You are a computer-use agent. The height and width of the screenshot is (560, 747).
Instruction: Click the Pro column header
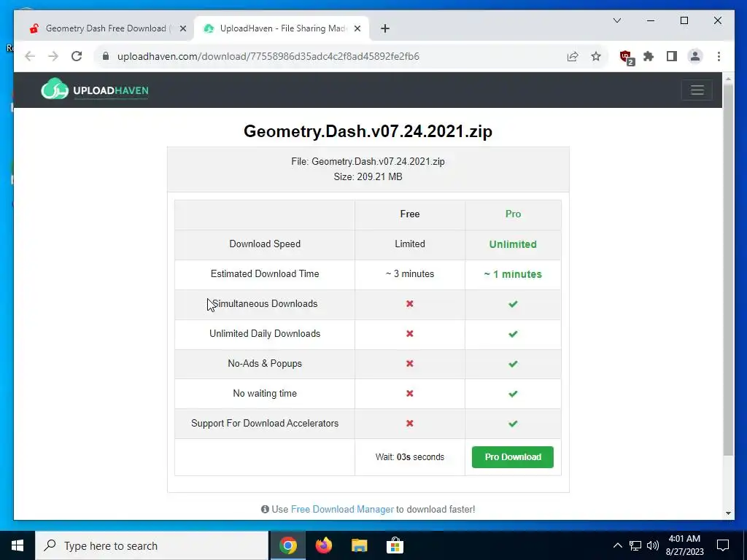(513, 214)
